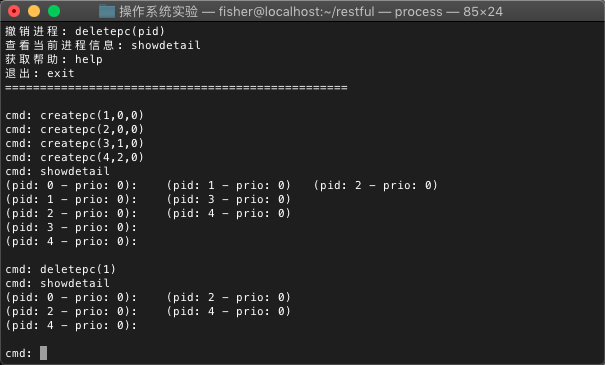Image resolution: width=605 pixels, height=365 pixels.
Task: Place cursor at the last cmd prompt block
Action: [43, 353]
